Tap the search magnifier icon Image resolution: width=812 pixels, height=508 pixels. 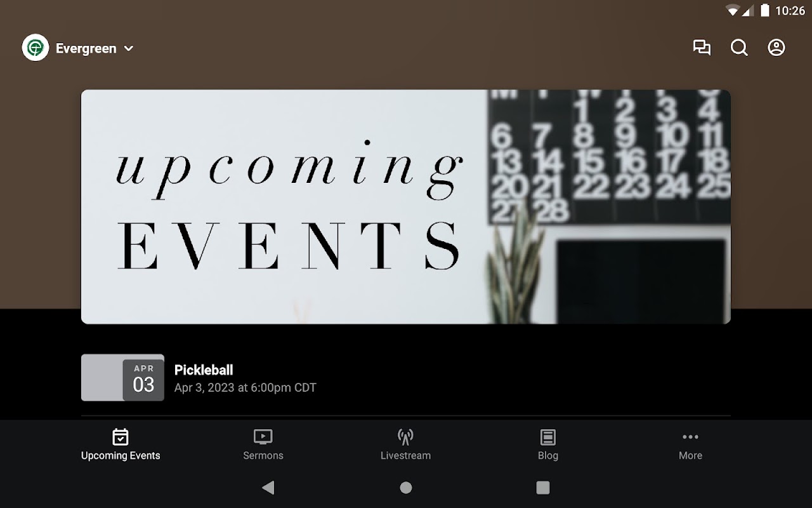point(739,48)
